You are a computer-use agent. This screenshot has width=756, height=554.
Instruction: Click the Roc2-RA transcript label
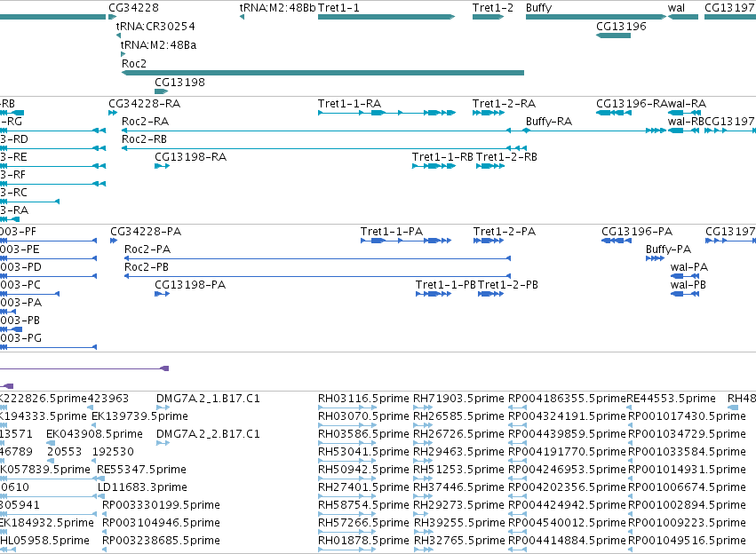(145, 122)
